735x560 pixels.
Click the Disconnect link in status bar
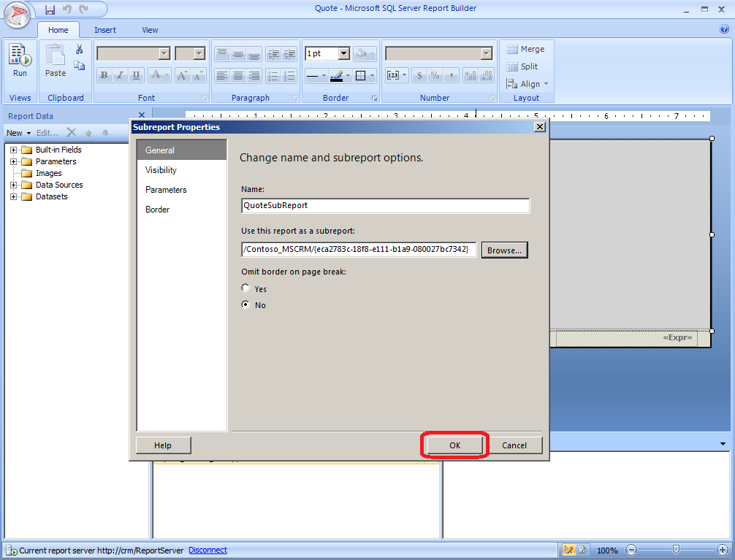point(207,550)
